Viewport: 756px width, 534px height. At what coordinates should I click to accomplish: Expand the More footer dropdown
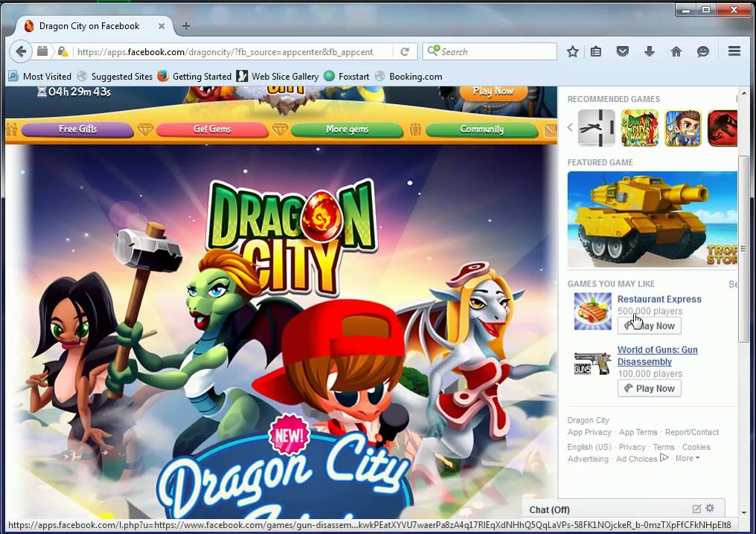(687, 458)
